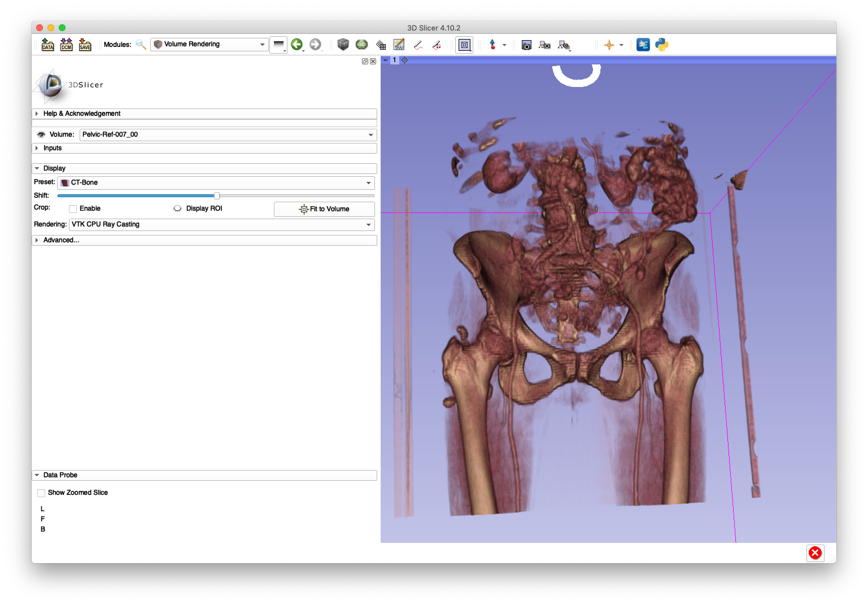Click the Save data icon
Viewport: 868px width, 605px height.
85,44
